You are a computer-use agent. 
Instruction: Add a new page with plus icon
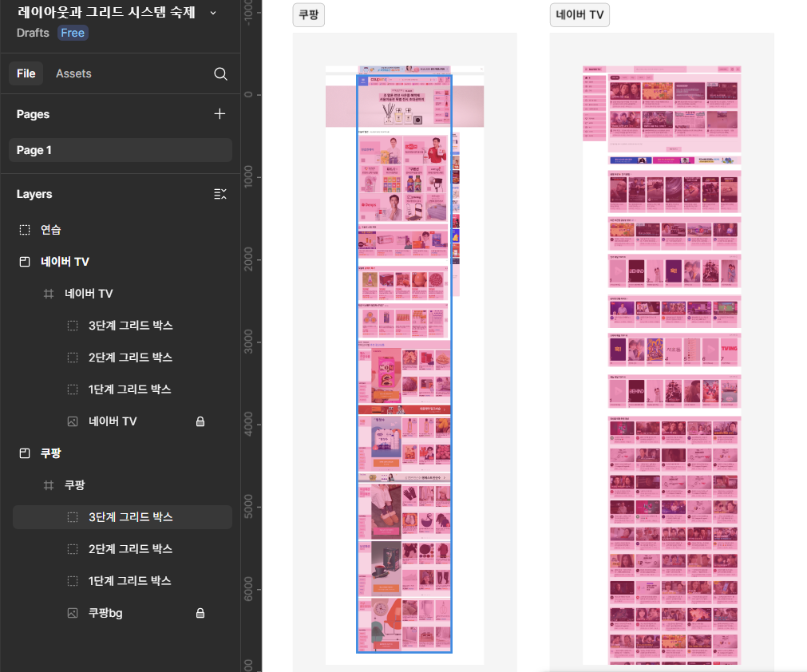pyautogui.click(x=220, y=113)
